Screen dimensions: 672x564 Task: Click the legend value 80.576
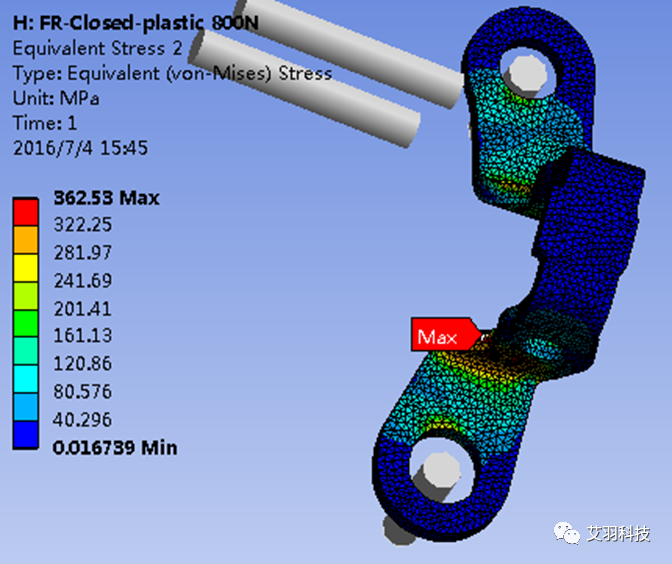coord(83,391)
